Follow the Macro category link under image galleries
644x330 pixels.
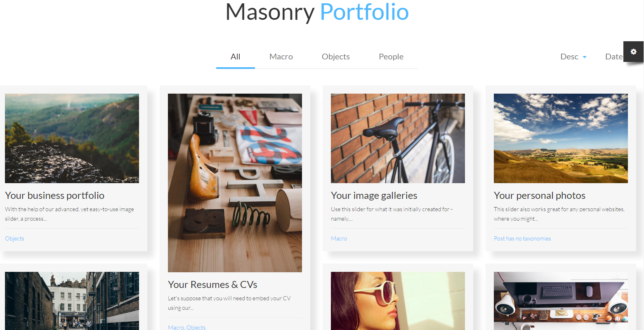[x=339, y=238]
